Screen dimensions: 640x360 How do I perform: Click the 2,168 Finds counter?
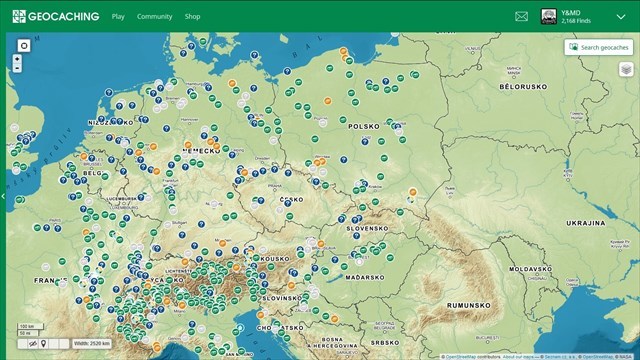click(576, 21)
